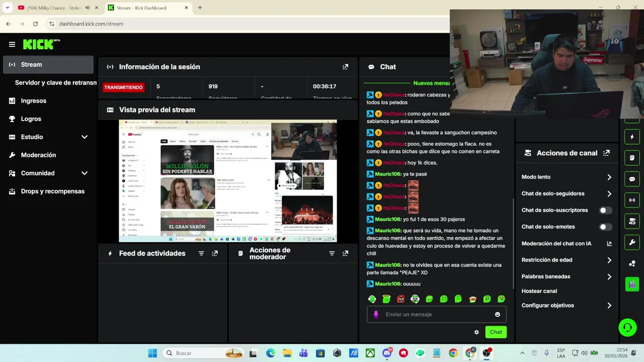Pop out the Acciones de canal panel
Image resolution: width=644 pixels, height=362 pixels.
tap(606, 153)
